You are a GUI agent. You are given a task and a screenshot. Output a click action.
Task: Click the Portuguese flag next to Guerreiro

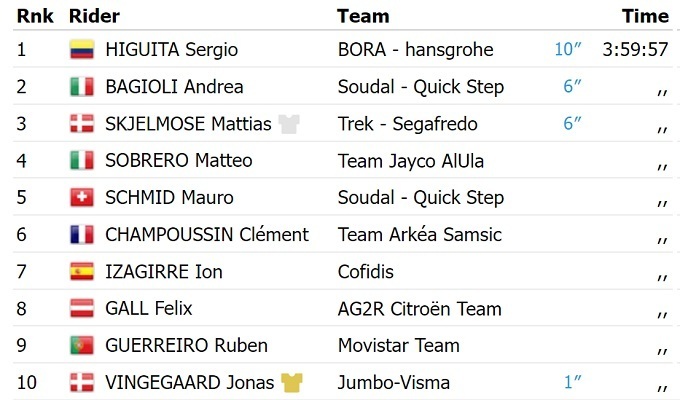(x=81, y=346)
